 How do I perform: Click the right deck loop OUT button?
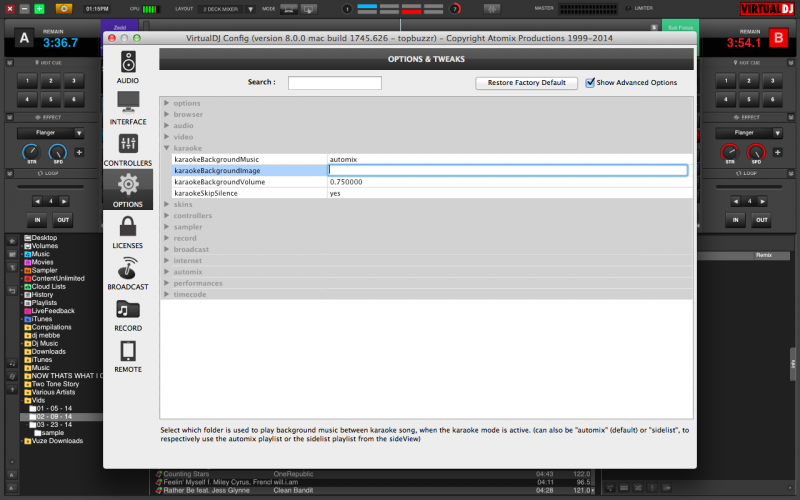(x=761, y=220)
